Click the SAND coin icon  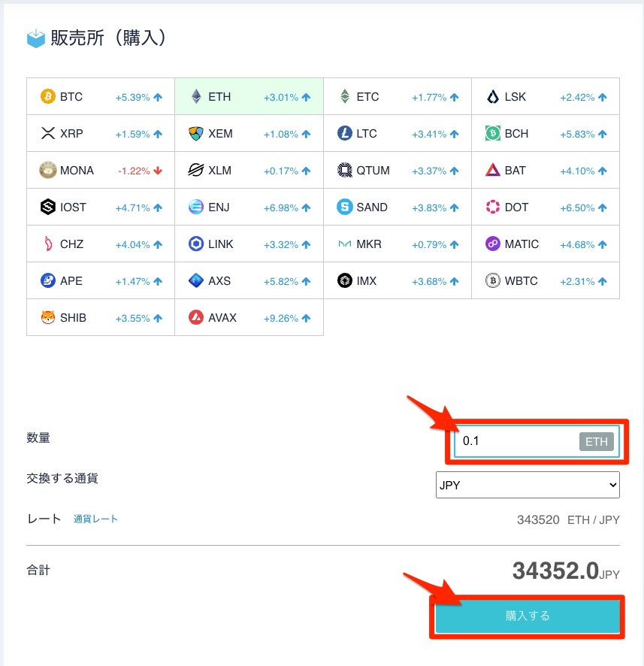344,207
